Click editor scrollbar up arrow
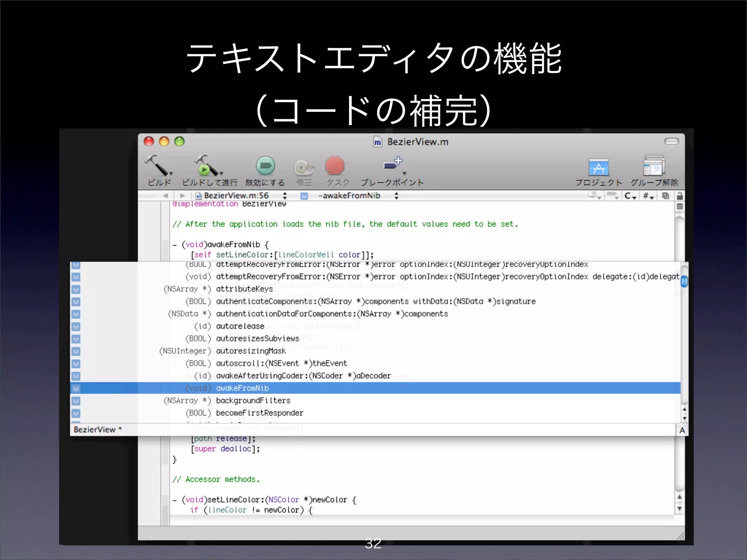The width and height of the screenshot is (747, 560). 679,497
